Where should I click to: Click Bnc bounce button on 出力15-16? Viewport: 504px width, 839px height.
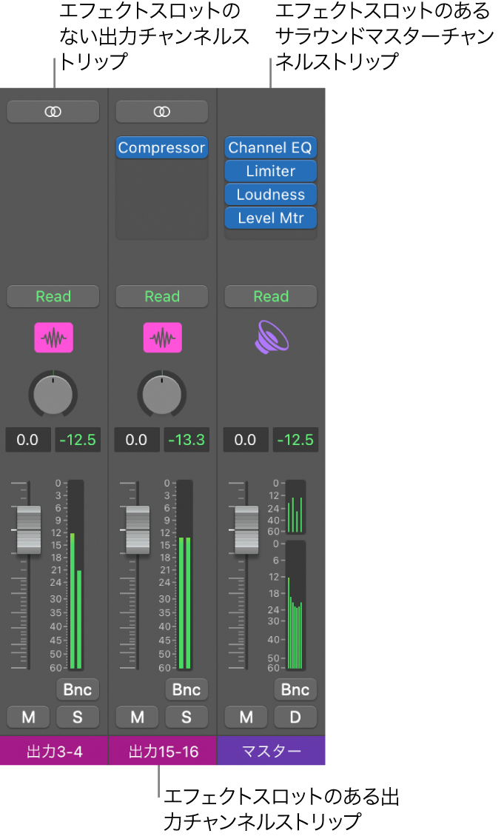coord(187,689)
